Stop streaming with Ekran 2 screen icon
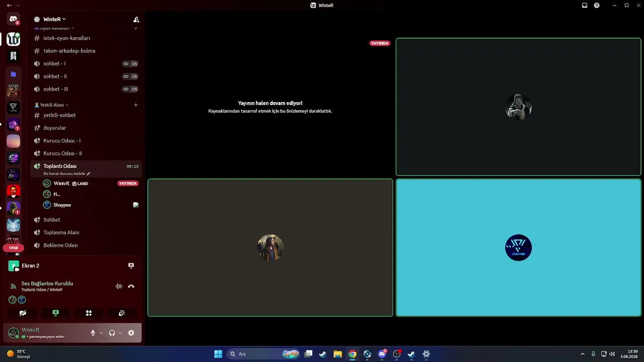 (131, 265)
